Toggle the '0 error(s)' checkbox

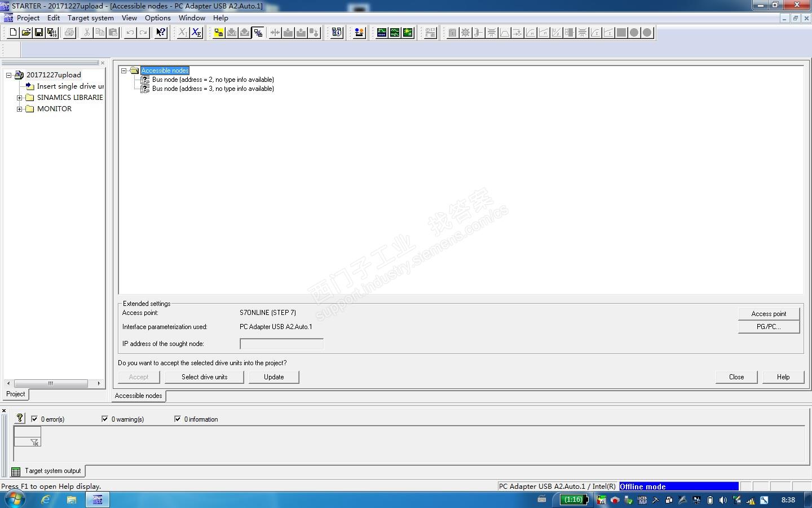point(34,419)
